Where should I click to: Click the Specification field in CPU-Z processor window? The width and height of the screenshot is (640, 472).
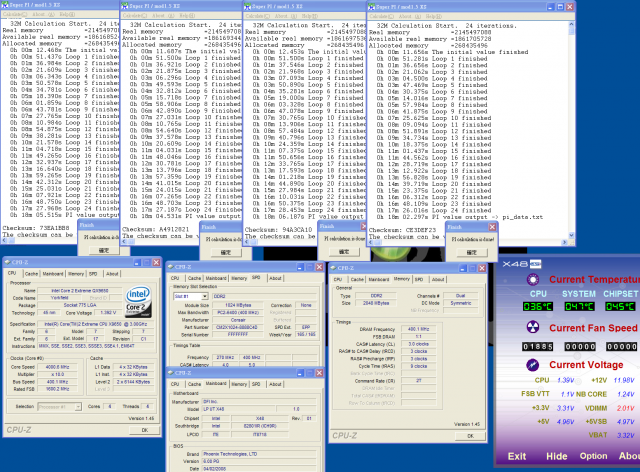coord(96,324)
